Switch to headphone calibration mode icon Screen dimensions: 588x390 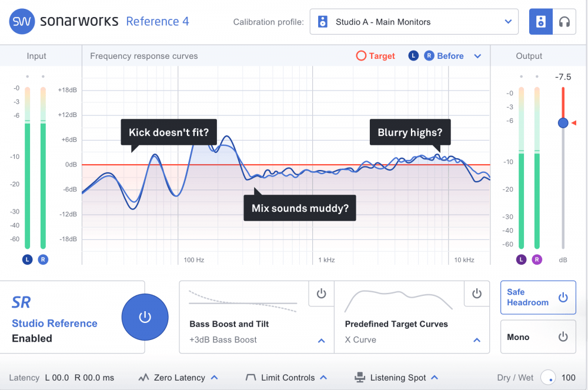tap(564, 22)
